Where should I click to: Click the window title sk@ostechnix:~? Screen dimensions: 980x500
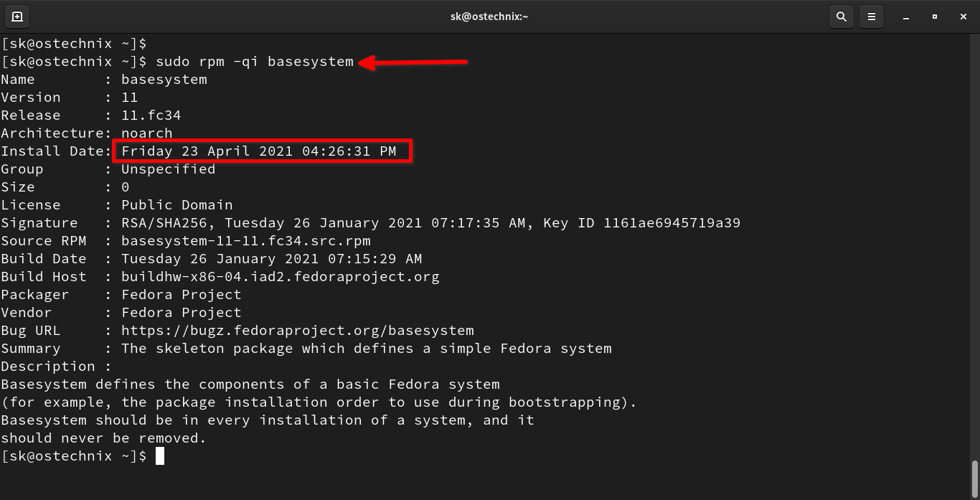coord(490,16)
